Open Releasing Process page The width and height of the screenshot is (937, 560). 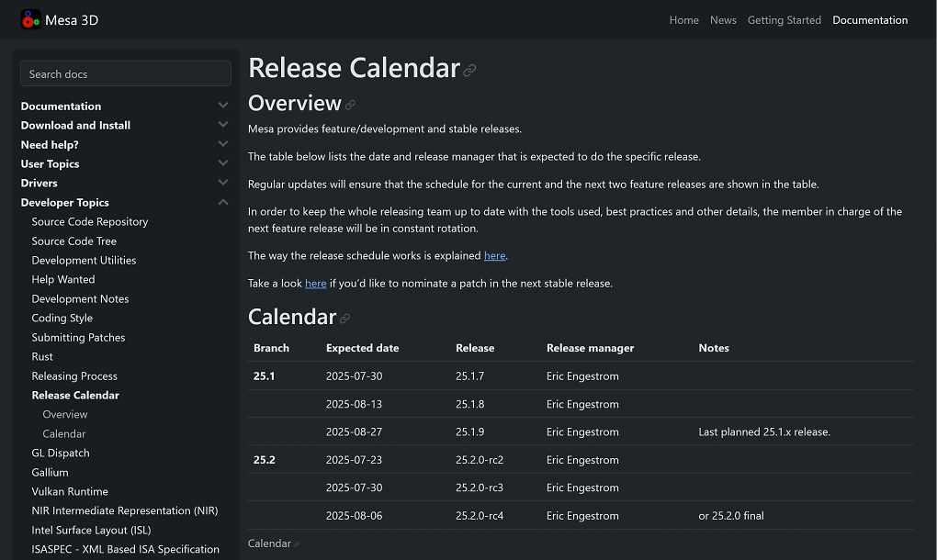tap(74, 376)
